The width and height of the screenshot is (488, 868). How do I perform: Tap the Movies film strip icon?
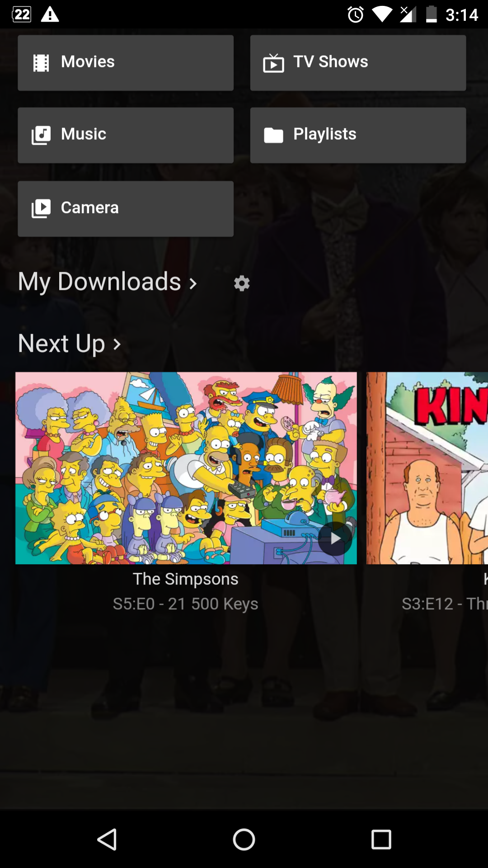click(41, 63)
